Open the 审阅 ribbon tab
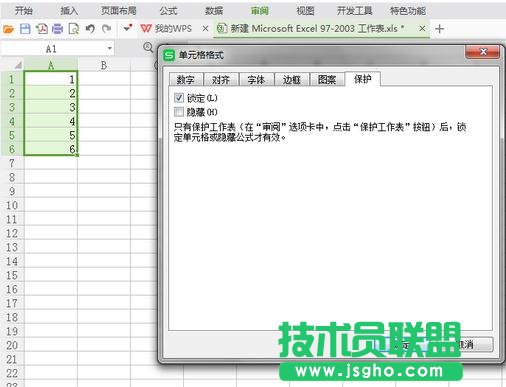Screen dimensions: 506x387 pyautogui.click(x=260, y=11)
